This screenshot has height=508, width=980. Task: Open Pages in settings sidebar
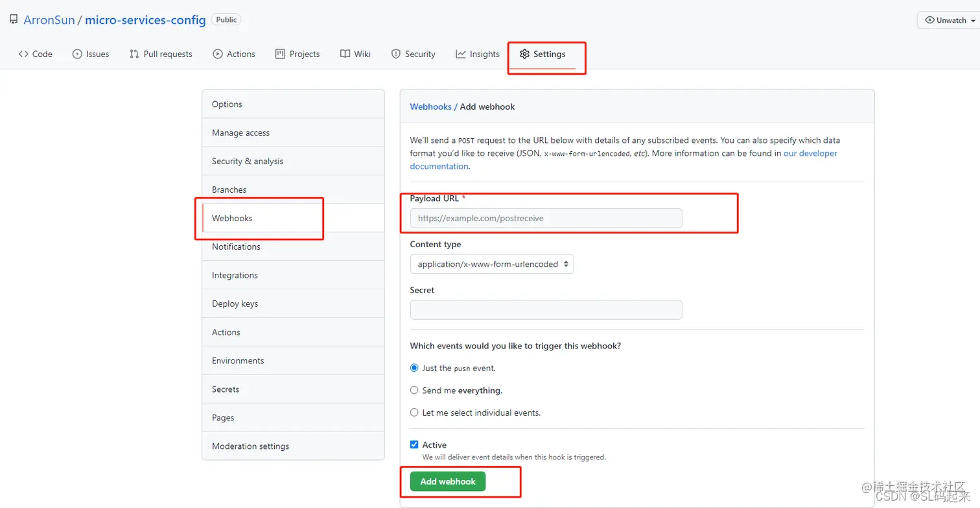click(293, 418)
